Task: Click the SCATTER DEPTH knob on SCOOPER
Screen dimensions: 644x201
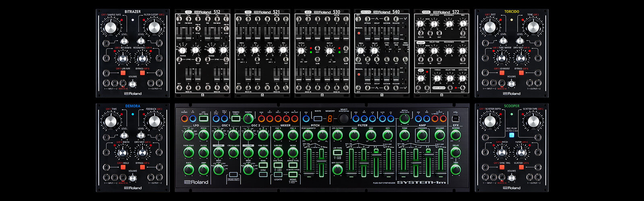Action: pos(490,121)
